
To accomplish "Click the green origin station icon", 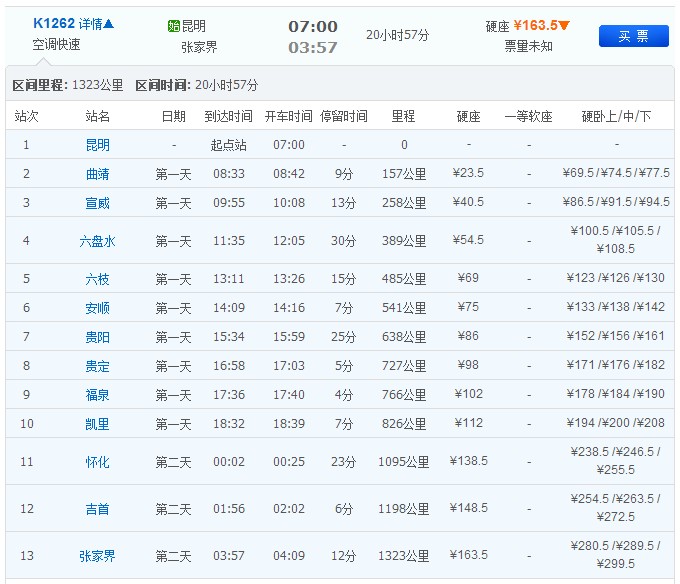I will coord(174,26).
